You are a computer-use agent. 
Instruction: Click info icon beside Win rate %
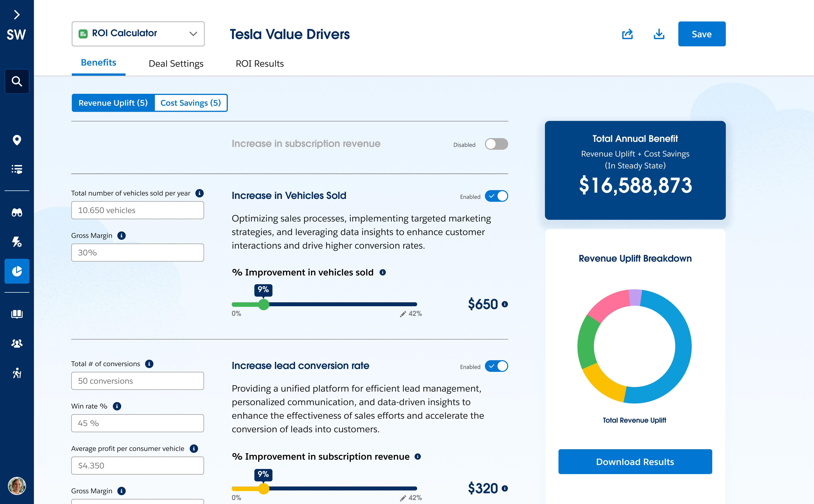point(117,406)
